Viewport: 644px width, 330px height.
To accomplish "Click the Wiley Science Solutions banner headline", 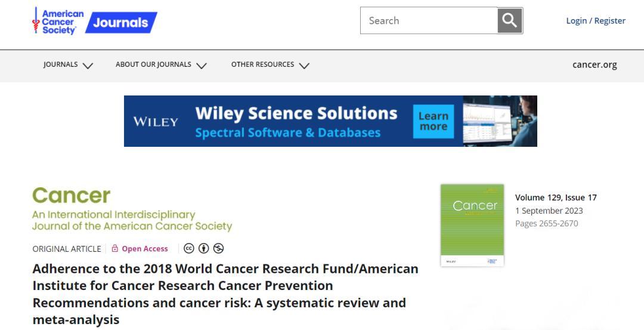I will (x=296, y=113).
